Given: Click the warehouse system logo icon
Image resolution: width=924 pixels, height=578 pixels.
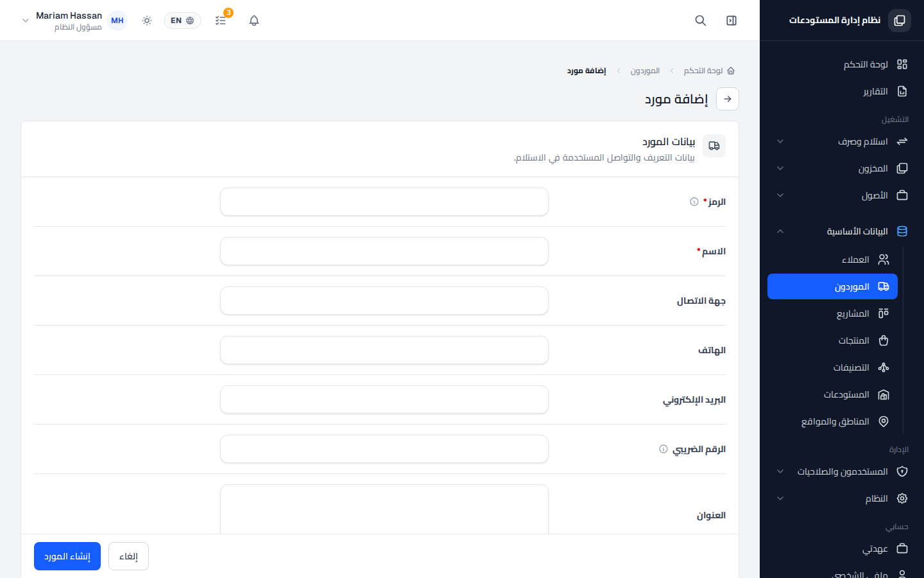Looking at the screenshot, I should (x=900, y=21).
